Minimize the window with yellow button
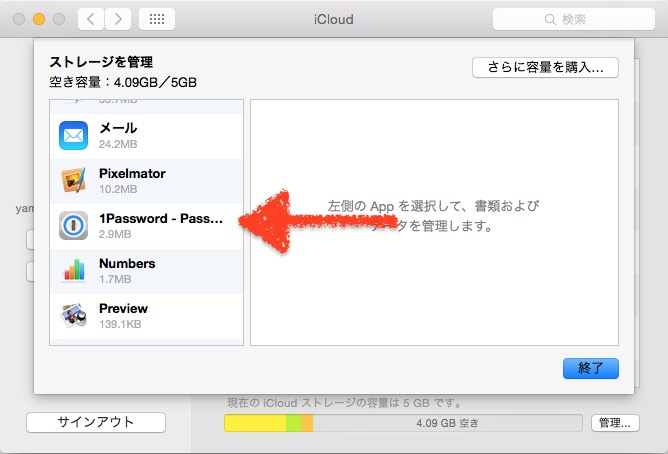This screenshot has height=454, width=668. 39,19
